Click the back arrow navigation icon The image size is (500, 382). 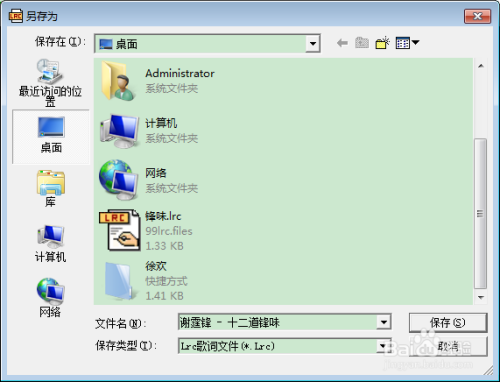(342, 43)
